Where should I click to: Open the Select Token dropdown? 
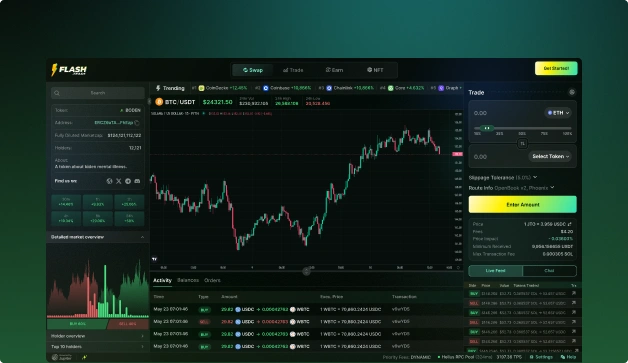pos(551,156)
